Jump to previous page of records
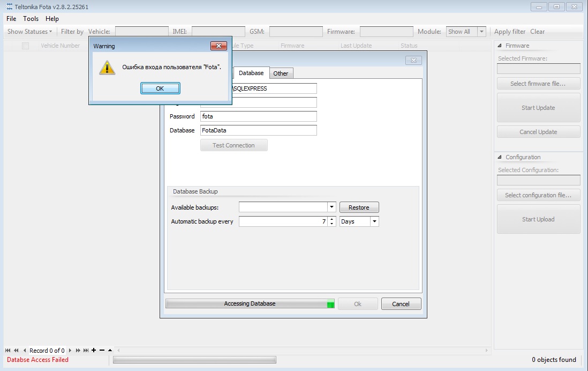This screenshot has height=371, width=588. point(16,351)
